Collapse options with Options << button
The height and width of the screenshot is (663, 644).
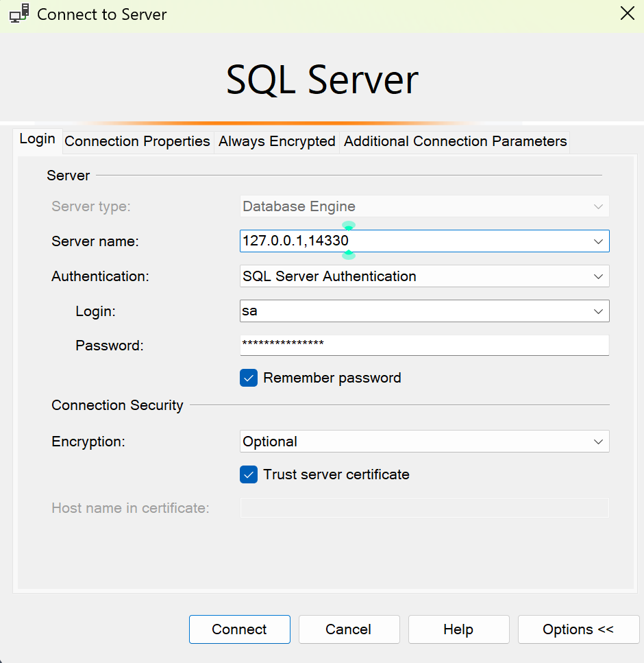[578, 629]
